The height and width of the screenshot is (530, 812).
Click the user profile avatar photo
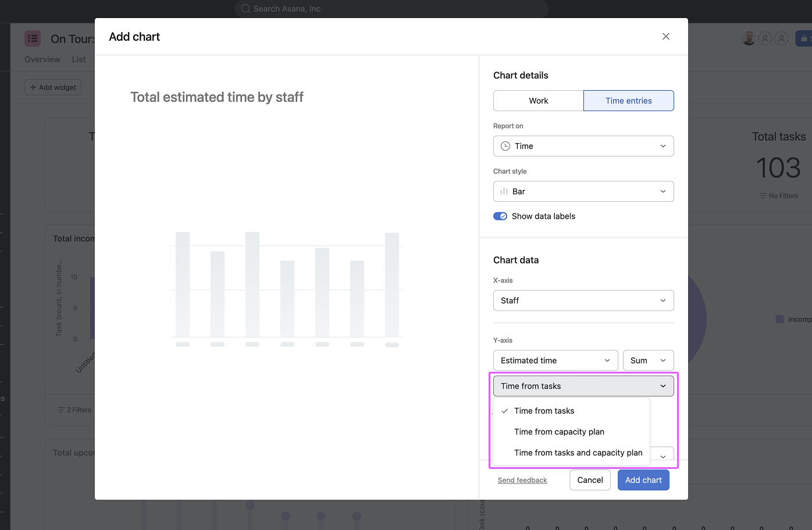pyautogui.click(x=749, y=38)
